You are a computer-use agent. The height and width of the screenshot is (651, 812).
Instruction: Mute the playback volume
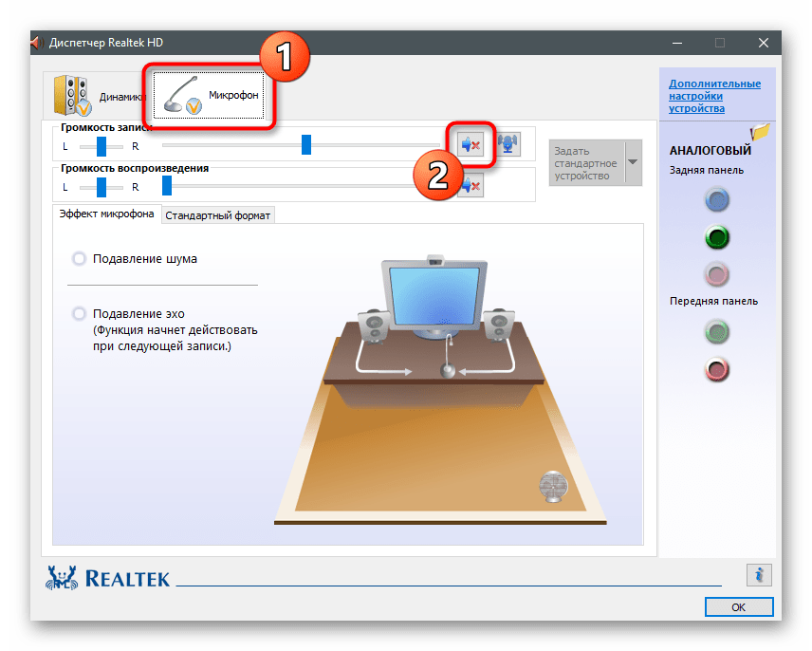point(471,185)
